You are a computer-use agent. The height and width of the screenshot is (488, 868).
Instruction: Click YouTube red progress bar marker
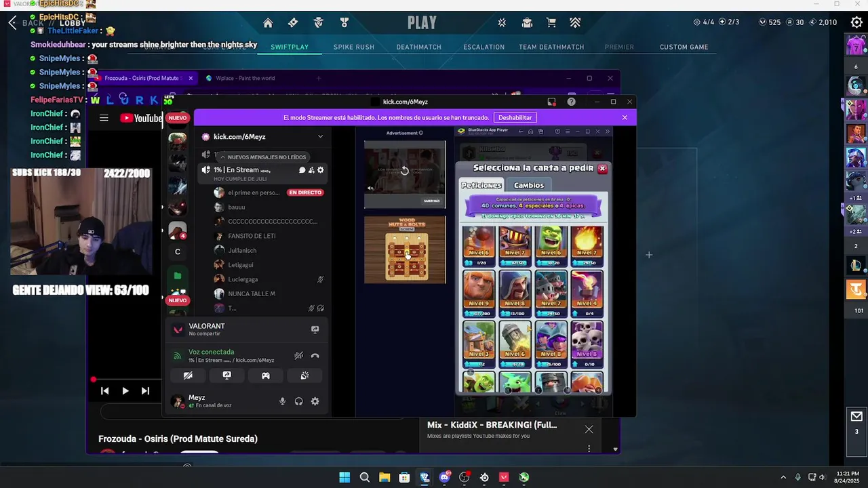pos(93,380)
